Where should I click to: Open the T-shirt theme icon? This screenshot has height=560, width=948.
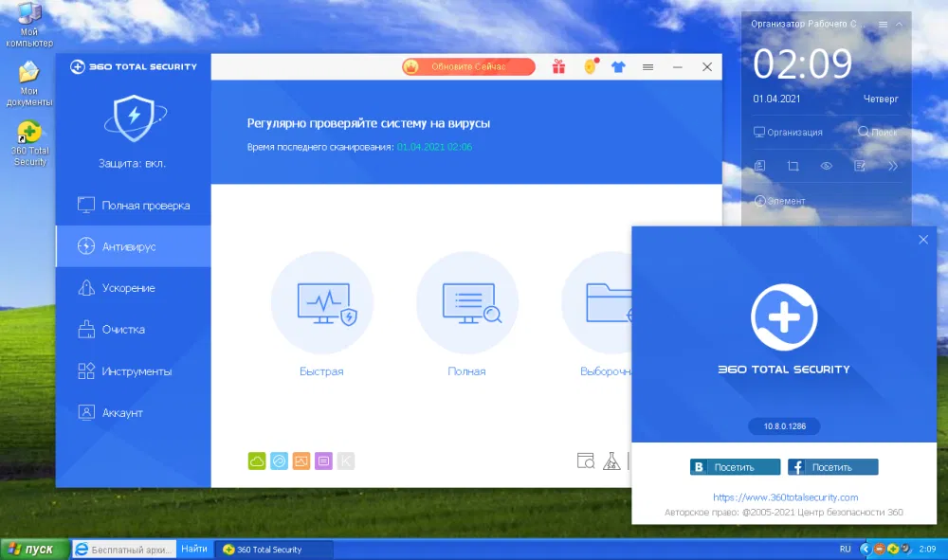[618, 67]
